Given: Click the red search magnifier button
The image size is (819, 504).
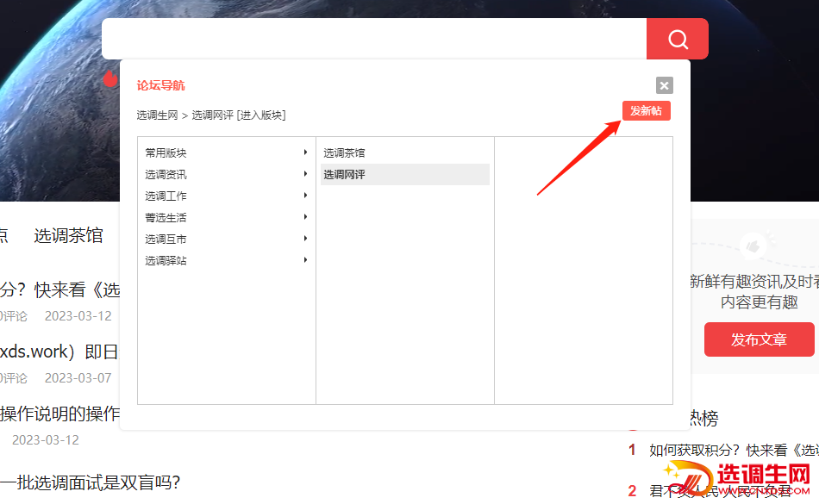Looking at the screenshot, I should tap(678, 39).
